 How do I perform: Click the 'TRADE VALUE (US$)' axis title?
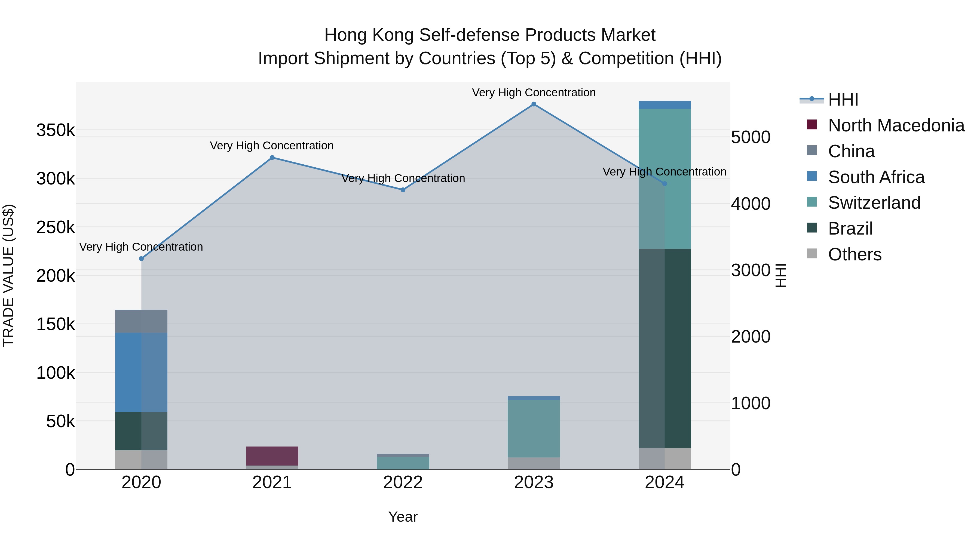point(8,275)
